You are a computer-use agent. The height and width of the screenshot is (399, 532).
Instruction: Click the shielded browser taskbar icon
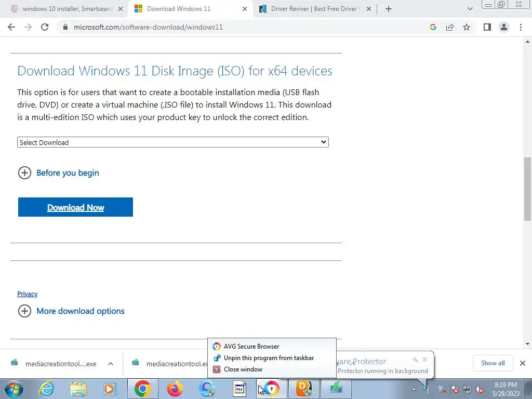tap(207, 389)
